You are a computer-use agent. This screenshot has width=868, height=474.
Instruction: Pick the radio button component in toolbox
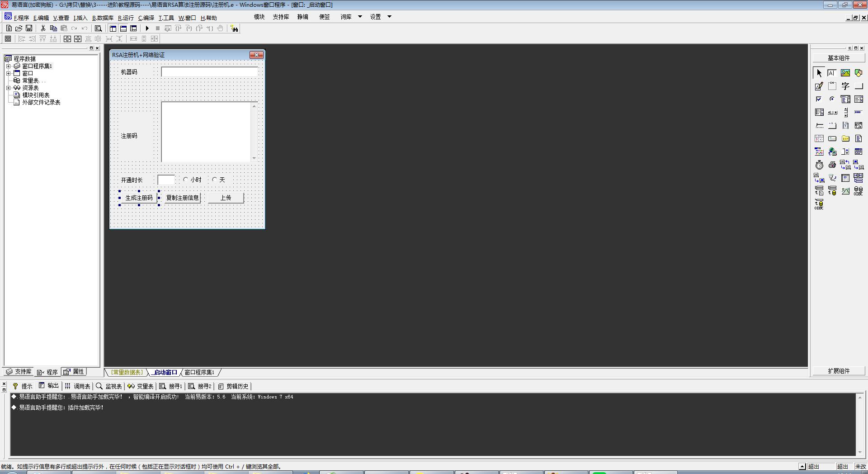point(832,99)
